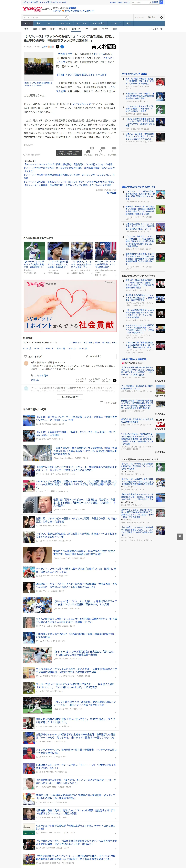
Task: Click the わかりやすい lightbulb reaction
Action: pos(100,152)
